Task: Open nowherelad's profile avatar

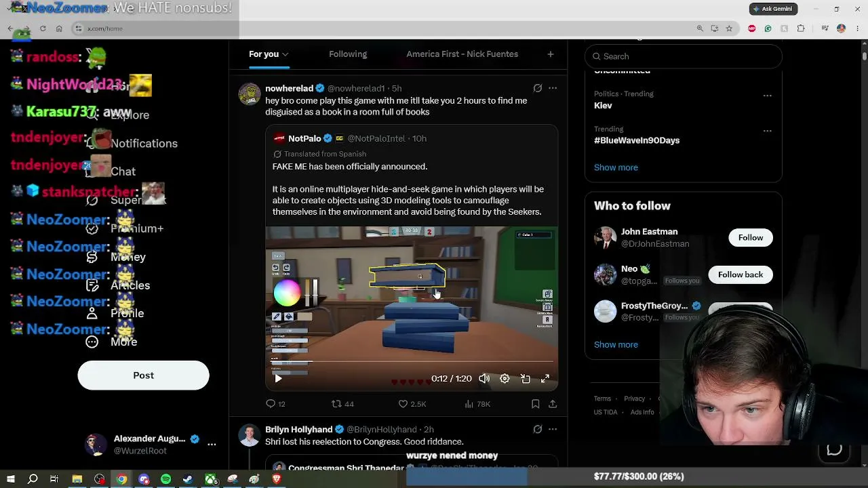Action: point(250,94)
